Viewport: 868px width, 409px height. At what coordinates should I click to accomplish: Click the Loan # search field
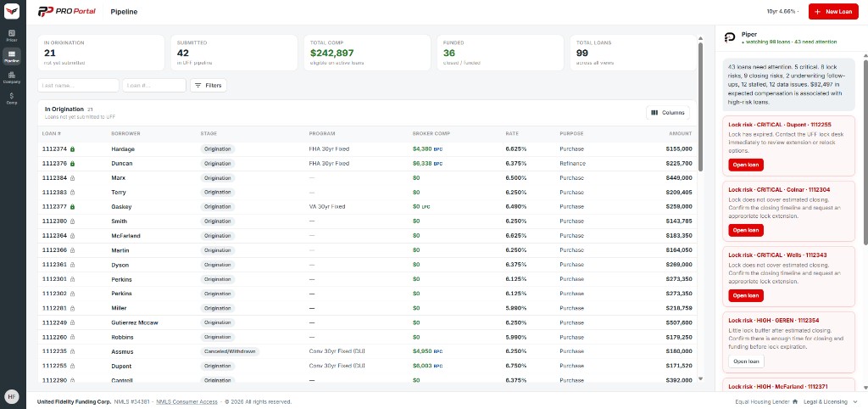(154, 86)
